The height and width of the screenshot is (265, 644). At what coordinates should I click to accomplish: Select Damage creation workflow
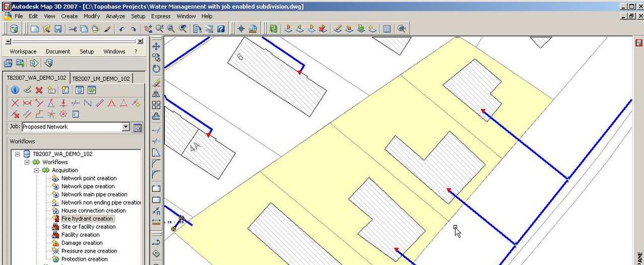[x=82, y=243]
